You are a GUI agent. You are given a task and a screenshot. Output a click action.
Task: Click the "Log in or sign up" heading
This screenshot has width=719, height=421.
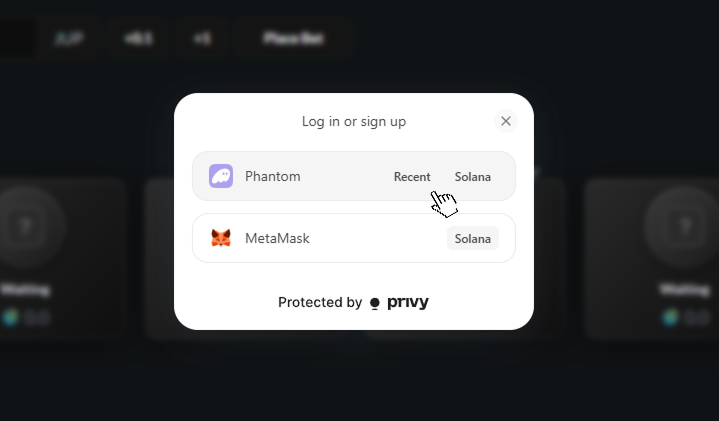354,122
